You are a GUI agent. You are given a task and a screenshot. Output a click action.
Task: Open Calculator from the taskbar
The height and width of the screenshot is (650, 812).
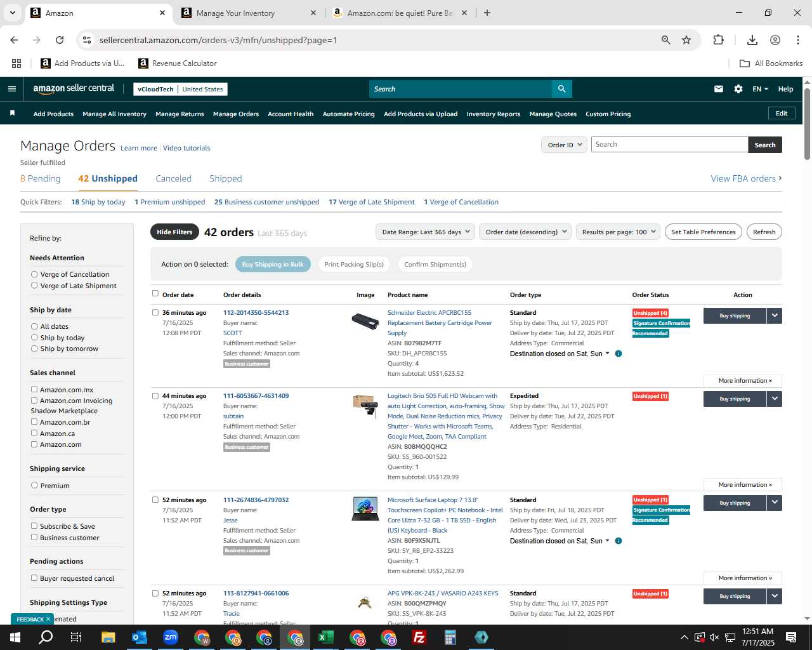coord(450,637)
